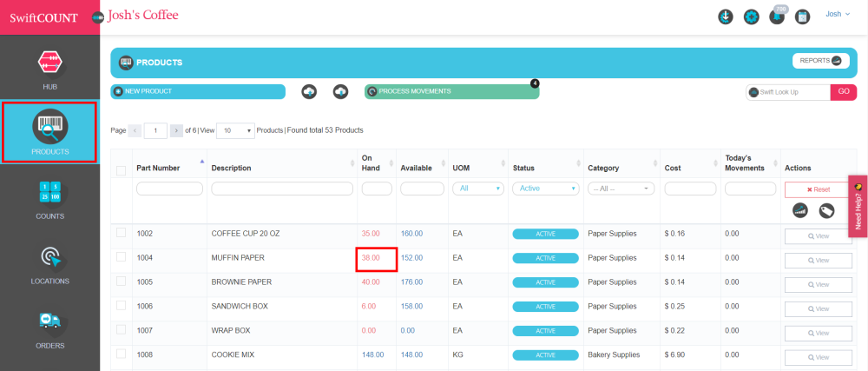The image size is (868, 371).
Task: View the MUFFIN PAPER product
Action: (819, 261)
